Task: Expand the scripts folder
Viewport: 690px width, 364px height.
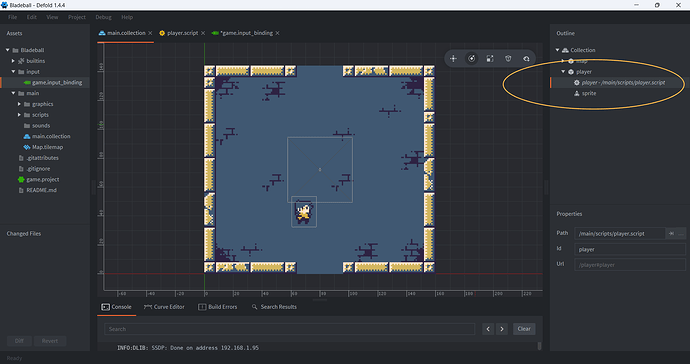Action: click(19, 115)
